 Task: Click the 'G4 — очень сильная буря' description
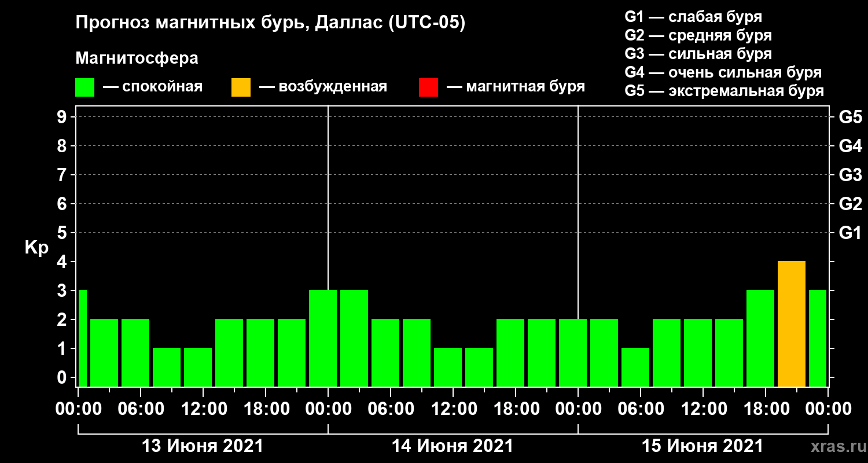pyautogui.click(x=723, y=72)
